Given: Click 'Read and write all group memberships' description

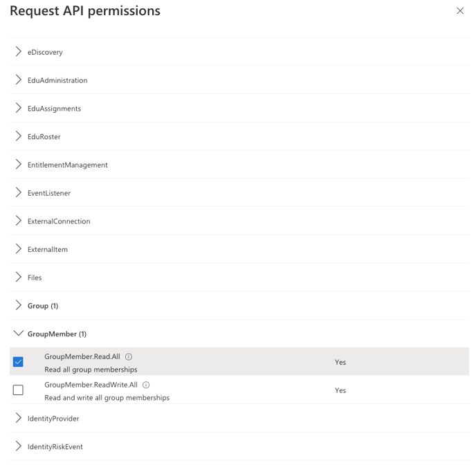Looking at the screenshot, I should tap(107, 398).
